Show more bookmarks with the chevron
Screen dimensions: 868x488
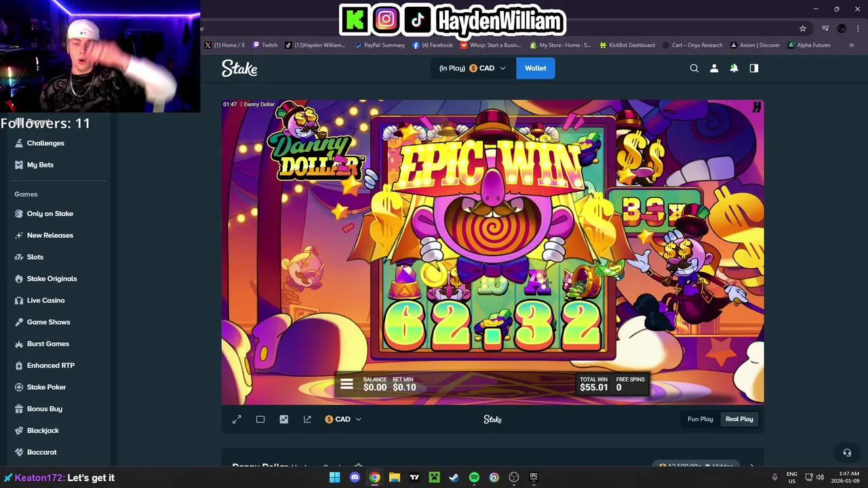(x=852, y=45)
